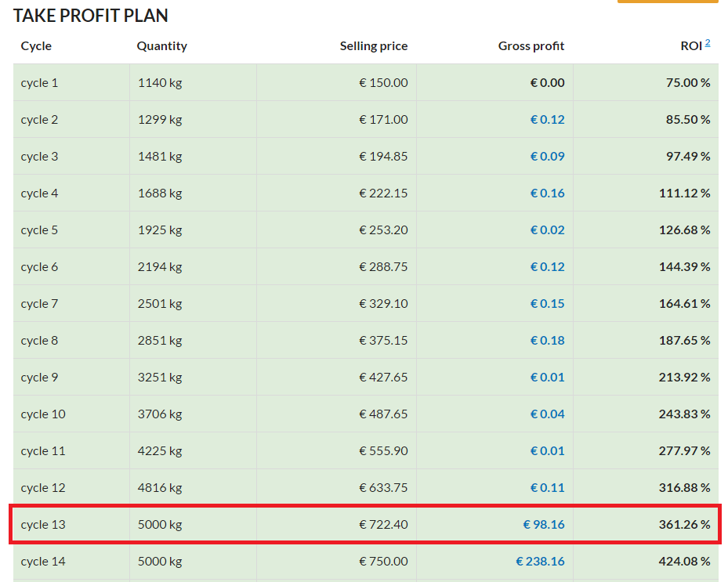
Task: Select the cycle 14 row label
Action: click(x=43, y=562)
